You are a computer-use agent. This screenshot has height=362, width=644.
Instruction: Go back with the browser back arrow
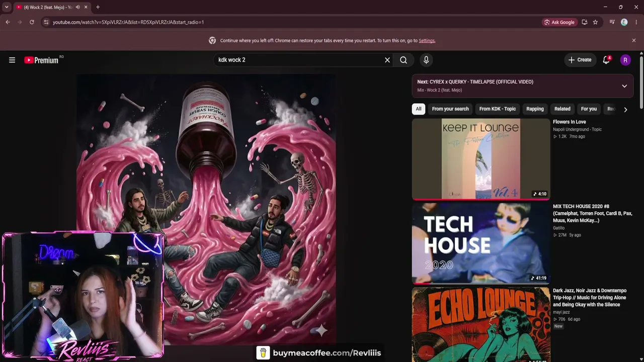[8, 22]
